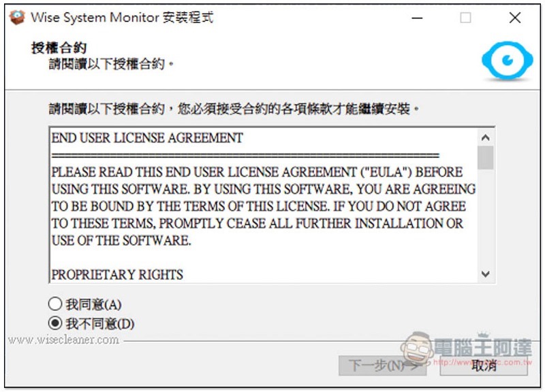
Task: Click the blue Wise eye logo
Action: 507,60
